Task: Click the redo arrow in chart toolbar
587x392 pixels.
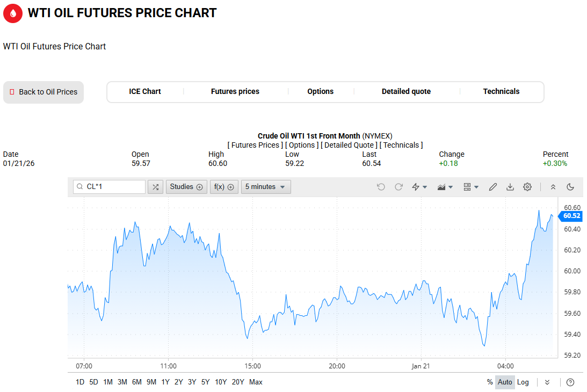Action: point(398,187)
